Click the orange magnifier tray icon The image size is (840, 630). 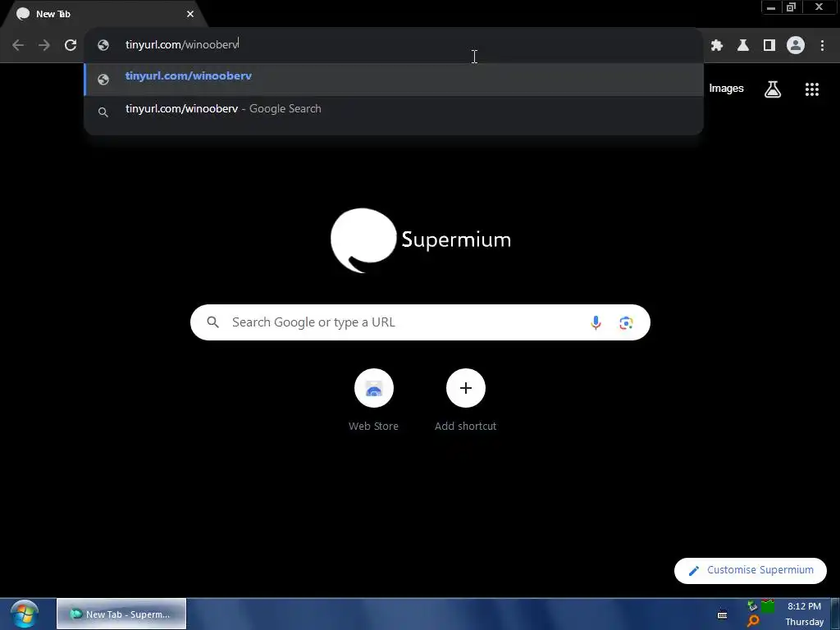(x=753, y=622)
